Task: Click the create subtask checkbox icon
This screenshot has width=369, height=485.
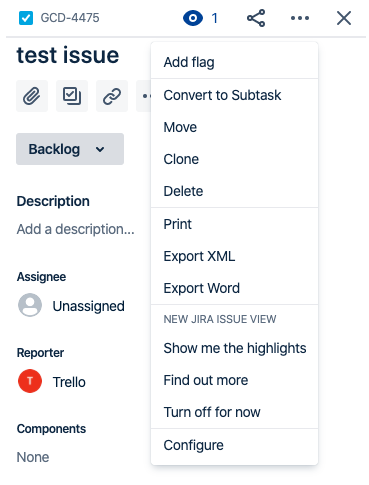Action: click(72, 96)
